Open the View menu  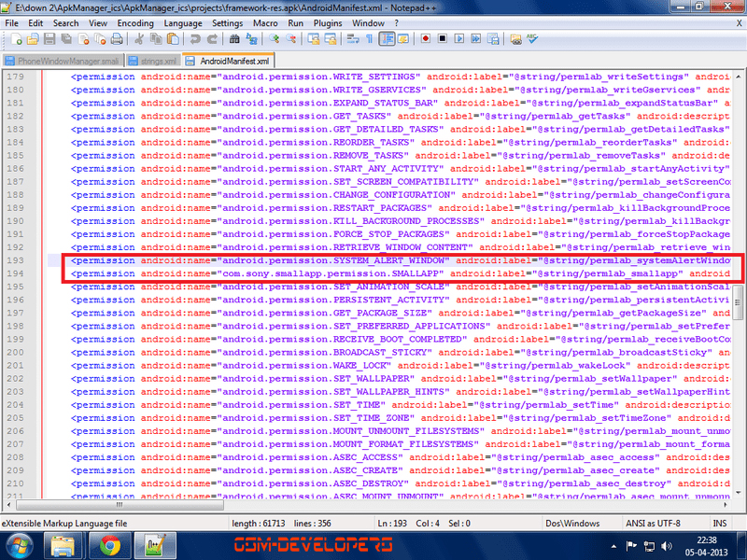98,22
